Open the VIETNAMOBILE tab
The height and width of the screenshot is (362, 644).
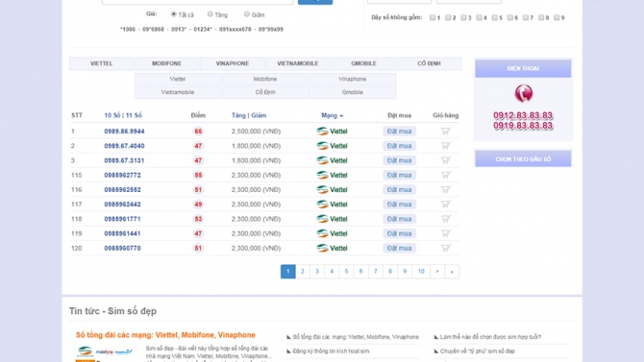[x=298, y=63]
